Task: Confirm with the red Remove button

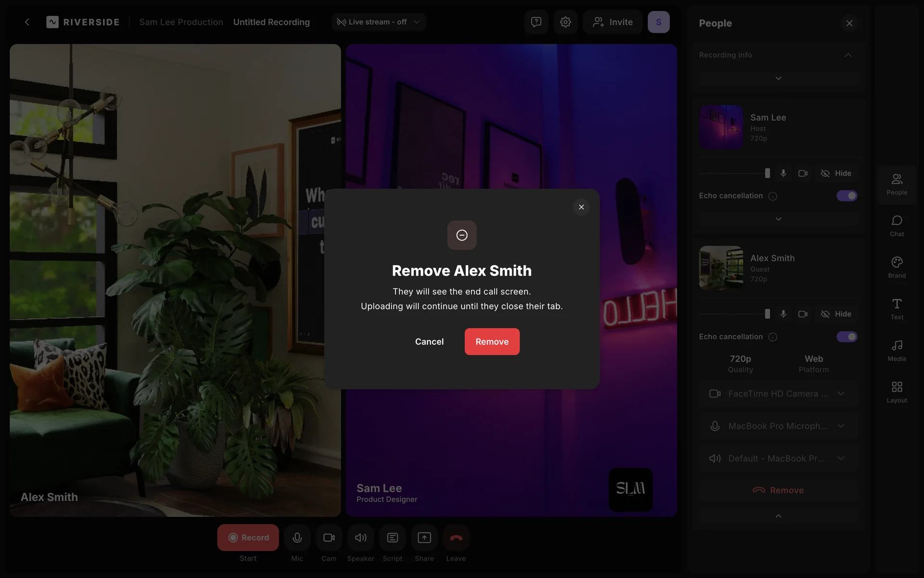Action: 492,342
